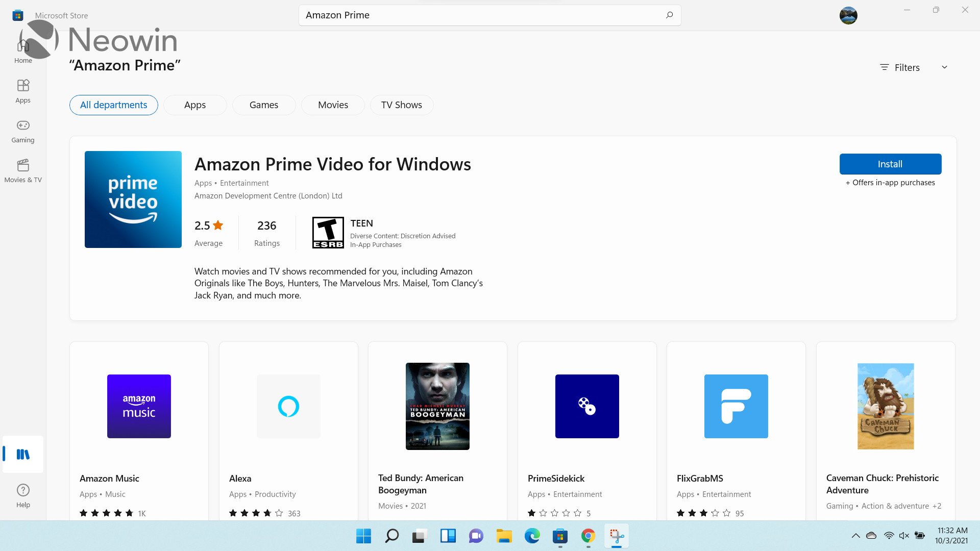Open the Alexa app tile image

pyautogui.click(x=288, y=406)
